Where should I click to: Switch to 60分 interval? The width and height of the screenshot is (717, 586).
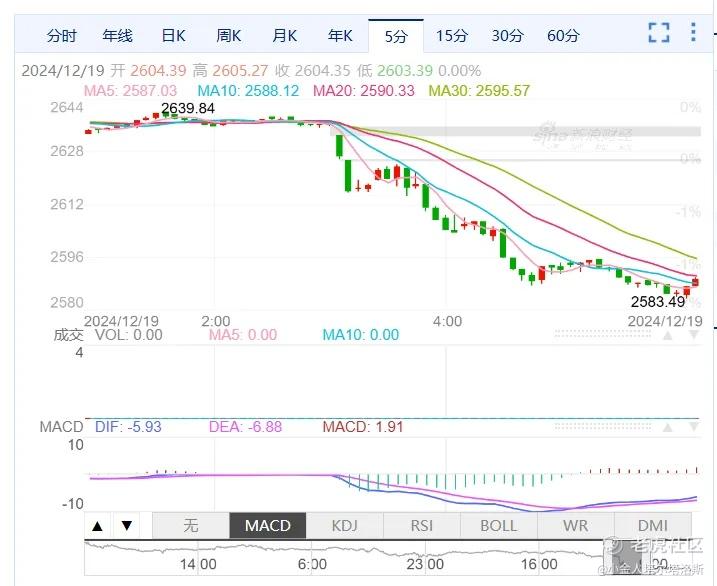coord(563,36)
